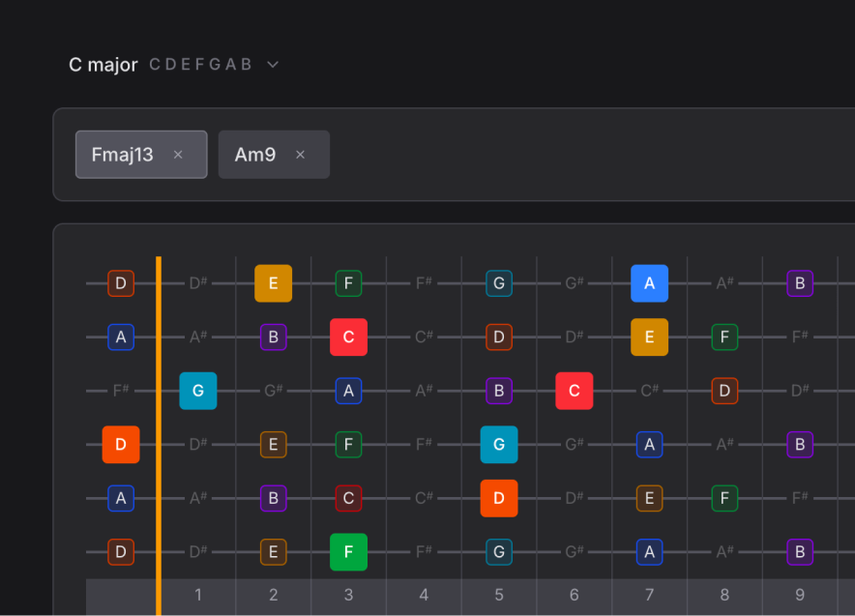Remove the Fmaj13 chord chip

click(x=178, y=155)
